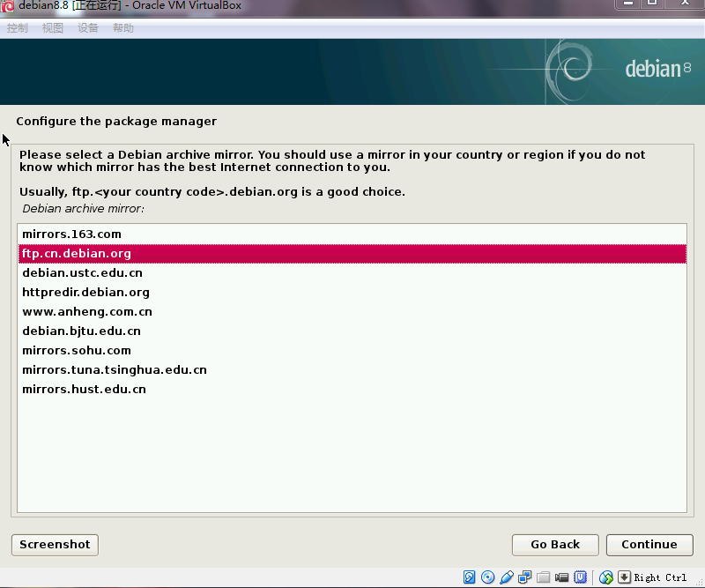Open the 帮助 menu

point(123,28)
